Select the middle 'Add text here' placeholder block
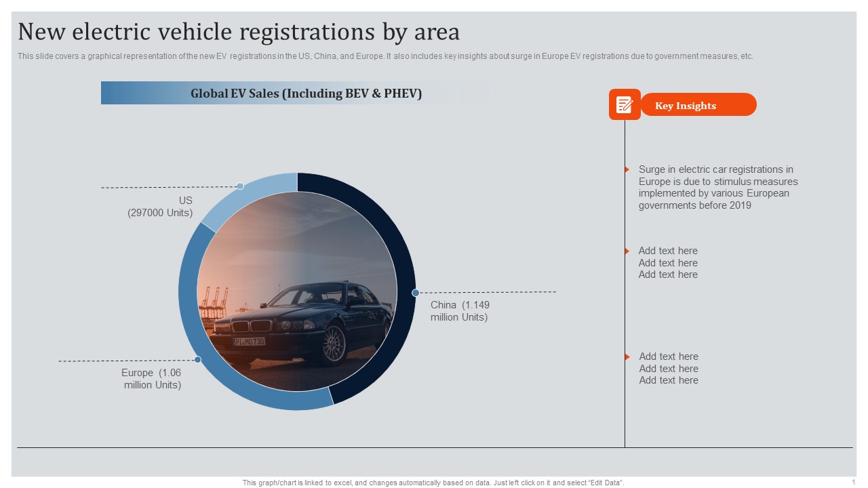Screen dimensions: 868x488 click(x=668, y=263)
